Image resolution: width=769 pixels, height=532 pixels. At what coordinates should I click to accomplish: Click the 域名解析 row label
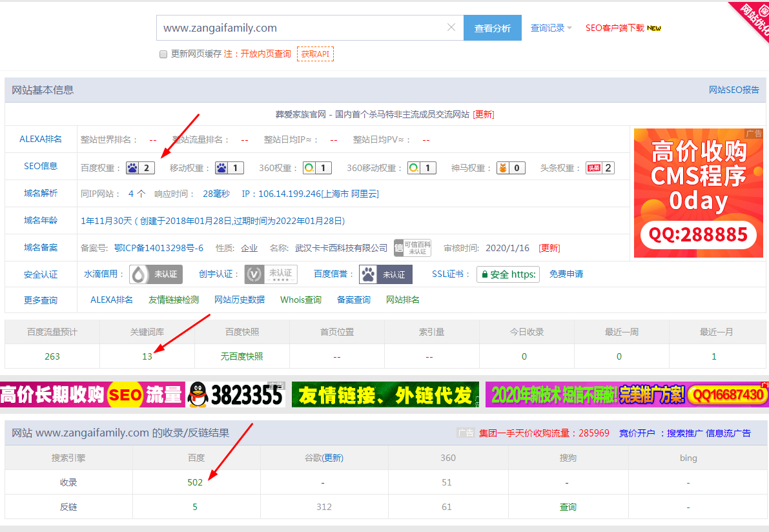(41, 193)
